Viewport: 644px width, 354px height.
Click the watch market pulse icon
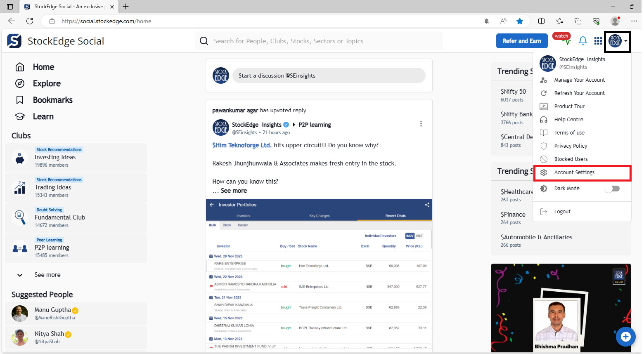(563, 40)
